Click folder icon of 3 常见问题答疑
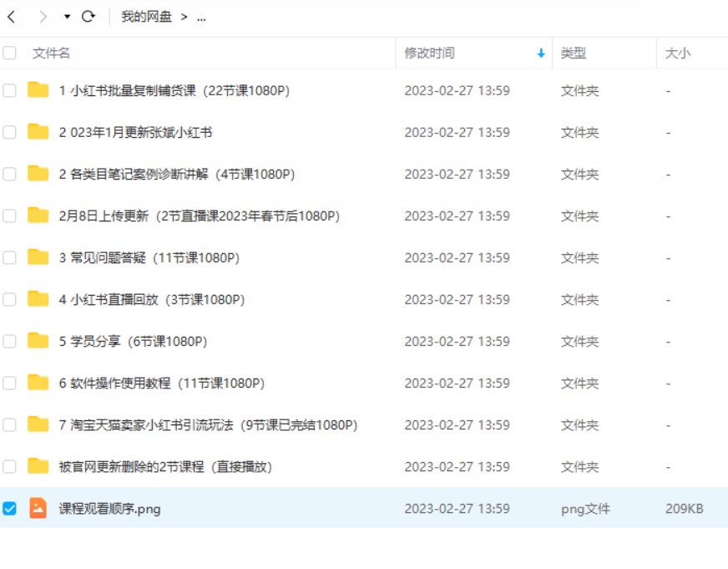This screenshot has width=728, height=569. (38, 257)
